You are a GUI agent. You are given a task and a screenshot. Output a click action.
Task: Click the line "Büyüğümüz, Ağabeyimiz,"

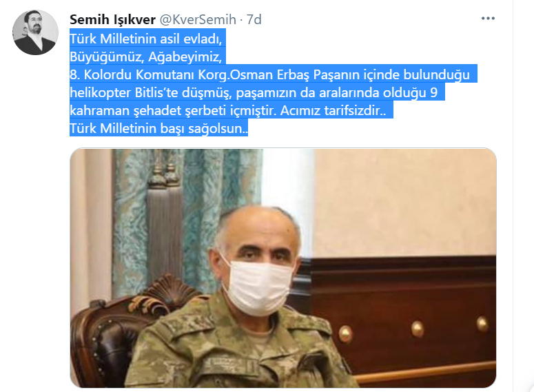point(146,57)
